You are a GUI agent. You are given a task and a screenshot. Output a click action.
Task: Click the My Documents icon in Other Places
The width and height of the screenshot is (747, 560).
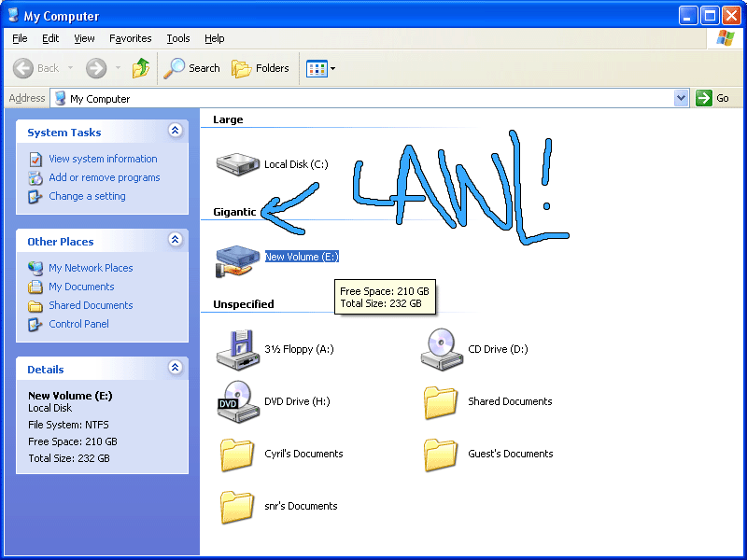tap(35, 287)
